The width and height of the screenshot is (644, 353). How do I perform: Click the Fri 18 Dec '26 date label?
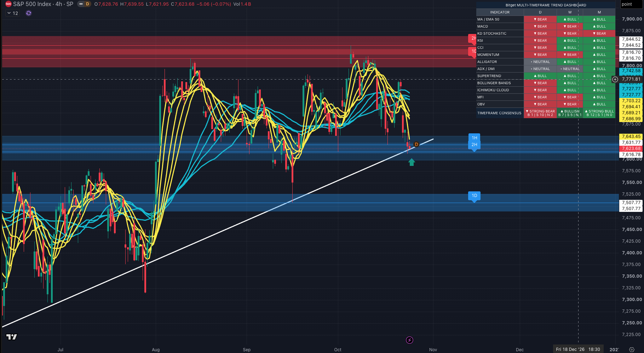pyautogui.click(x=578, y=349)
